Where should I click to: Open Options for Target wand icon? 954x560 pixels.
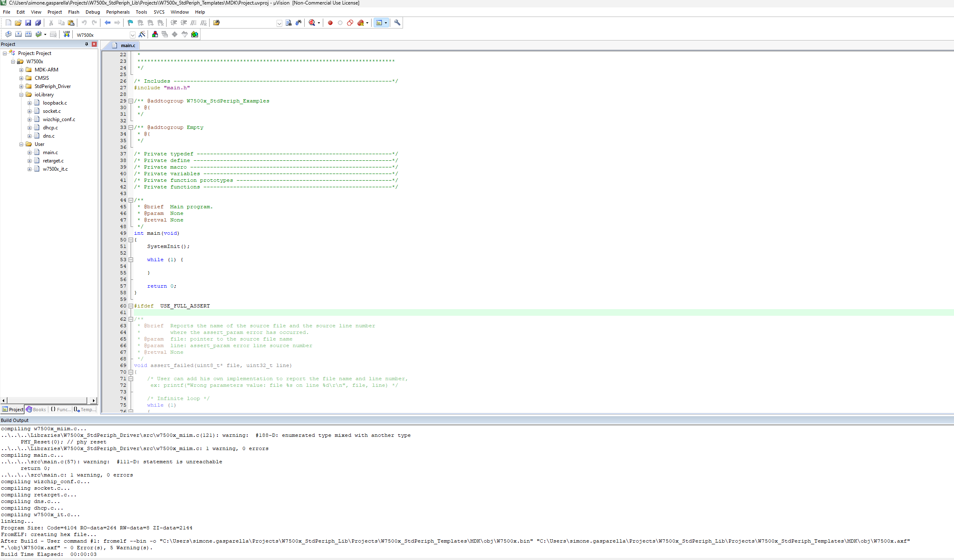(x=142, y=34)
